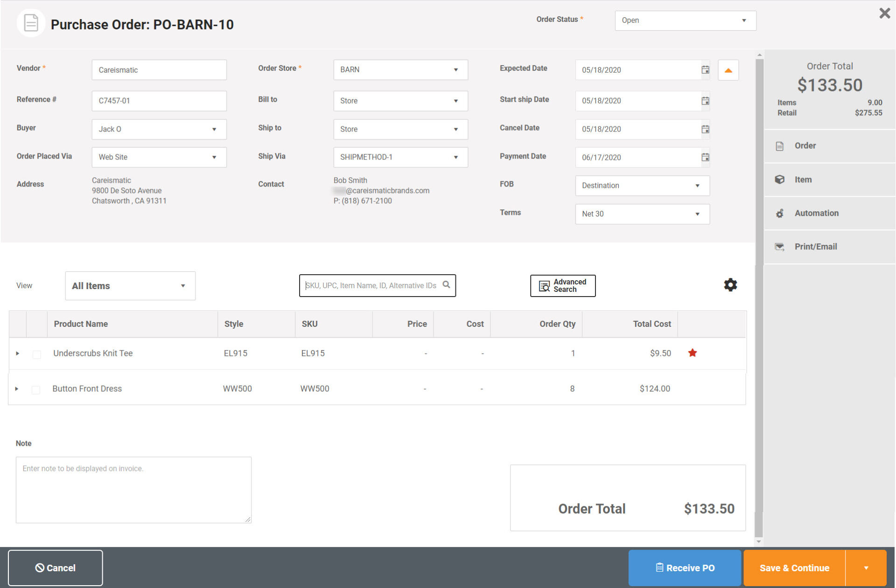Screen dimensions: 896x588
Task: Close the purchase order dialog
Action: coord(884,13)
